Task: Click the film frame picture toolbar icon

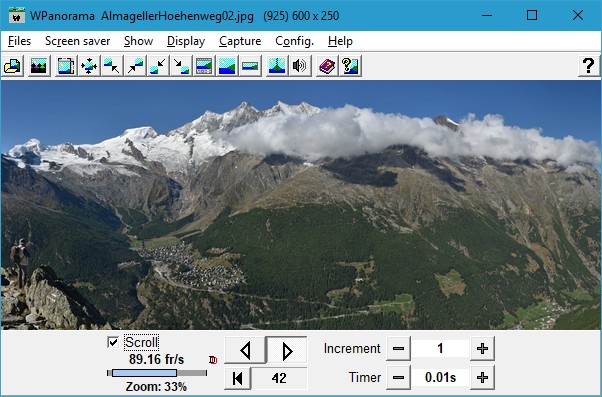Action: coord(66,66)
